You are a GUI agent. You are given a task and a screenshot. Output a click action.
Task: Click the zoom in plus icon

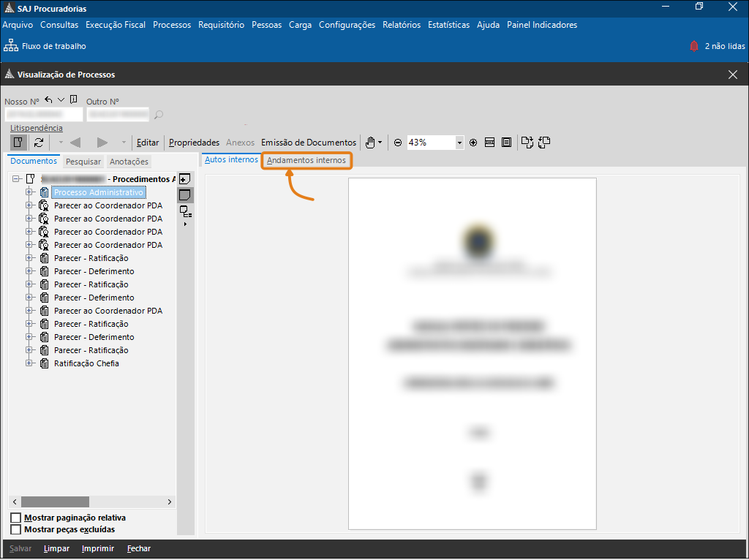point(473,143)
